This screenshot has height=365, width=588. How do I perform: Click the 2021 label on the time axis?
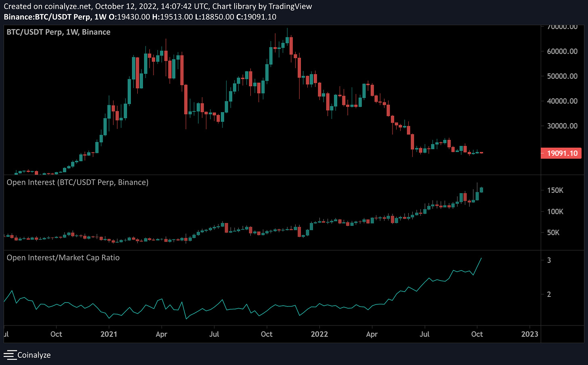[x=109, y=334]
